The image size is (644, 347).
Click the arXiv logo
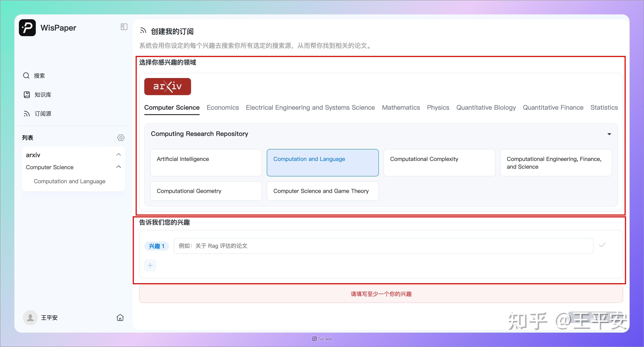pyautogui.click(x=167, y=86)
